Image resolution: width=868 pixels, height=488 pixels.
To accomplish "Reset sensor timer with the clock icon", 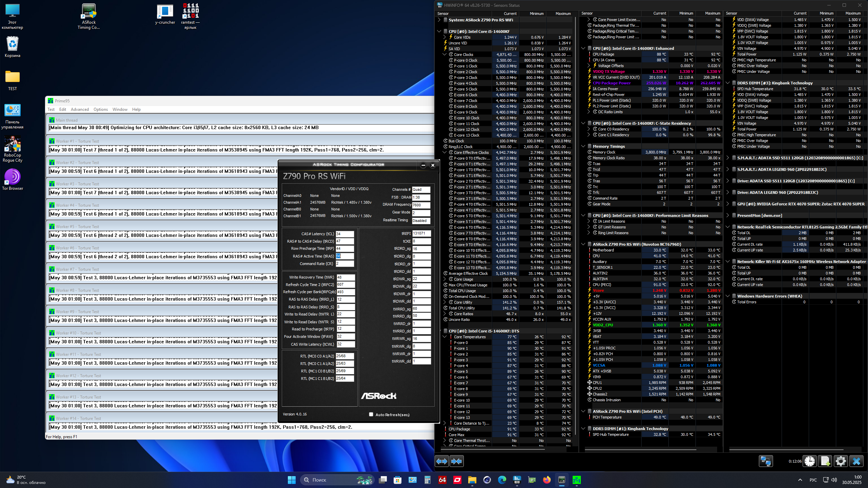I will click(810, 461).
